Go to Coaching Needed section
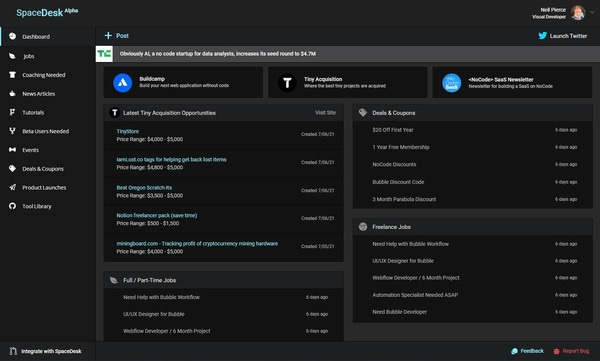Image resolution: width=600 pixels, height=361 pixels. (x=44, y=75)
